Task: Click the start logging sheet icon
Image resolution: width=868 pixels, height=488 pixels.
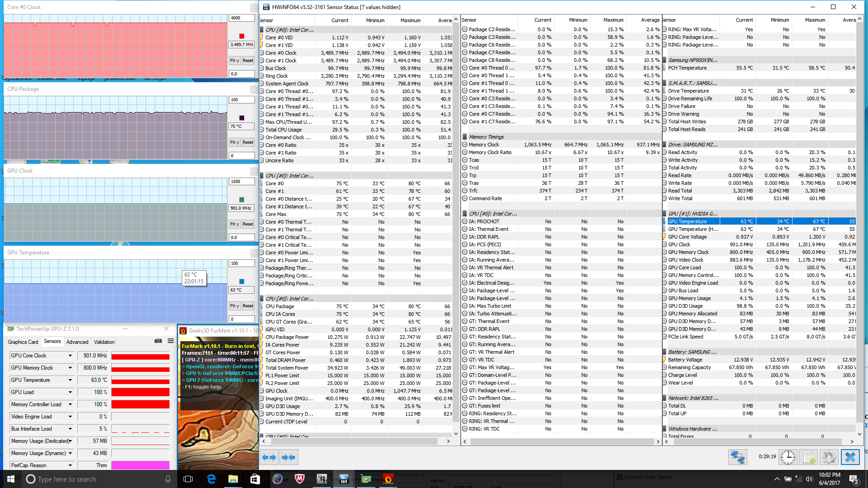Action: [809, 457]
